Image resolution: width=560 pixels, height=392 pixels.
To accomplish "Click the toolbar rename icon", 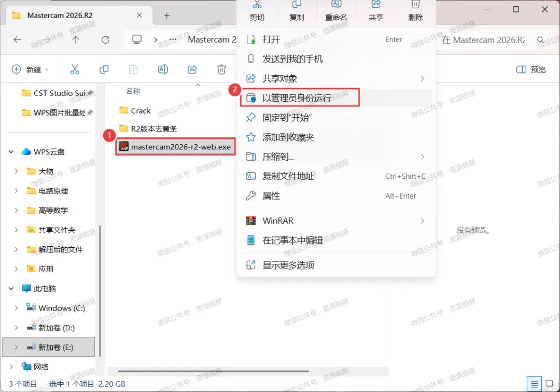I will pos(163,69).
